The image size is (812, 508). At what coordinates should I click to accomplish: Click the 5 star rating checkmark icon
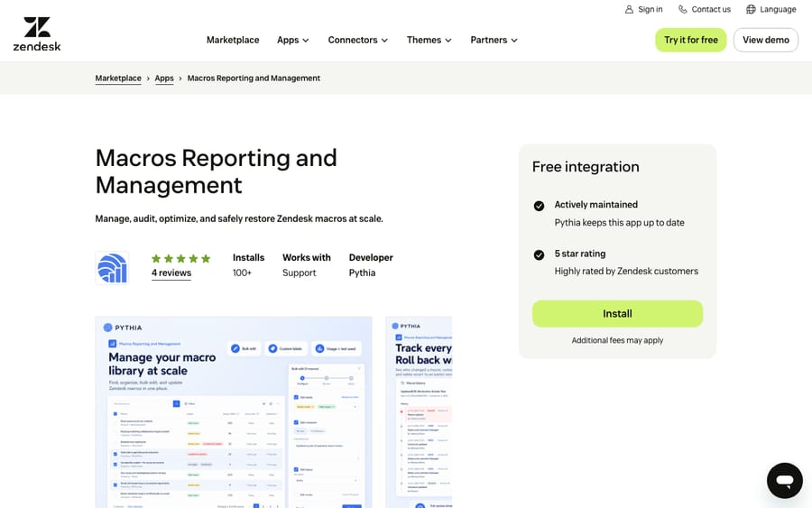tap(540, 254)
